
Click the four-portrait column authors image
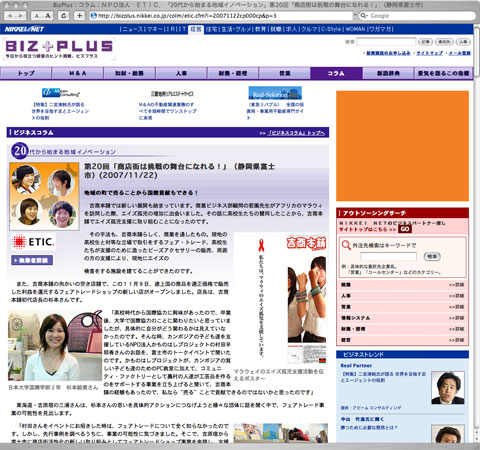(x=44, y=196)
